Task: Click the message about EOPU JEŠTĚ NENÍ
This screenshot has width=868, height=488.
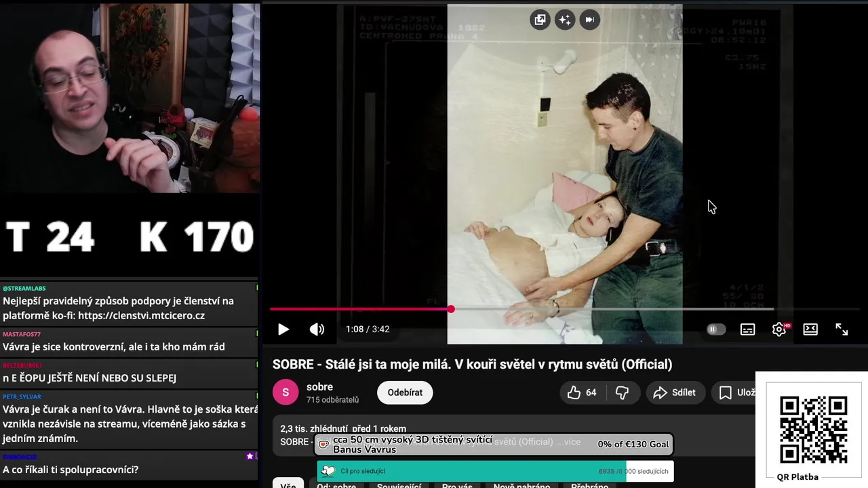Action: tap(90, 378)
